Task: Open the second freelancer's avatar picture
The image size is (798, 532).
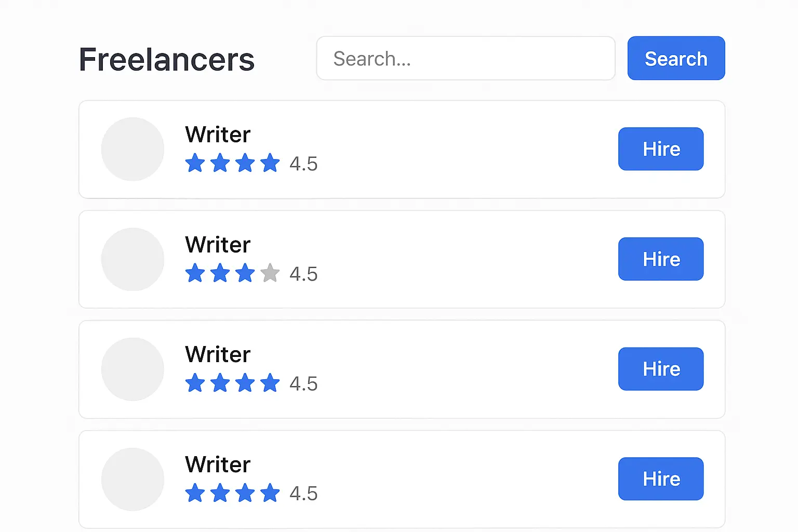Action: [132, 259]
